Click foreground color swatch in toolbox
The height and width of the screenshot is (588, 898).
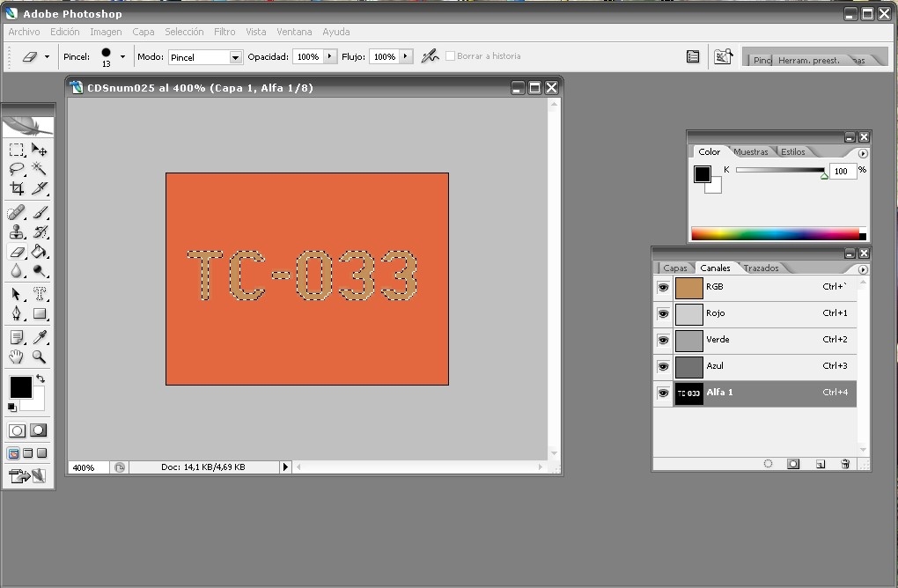tap(20, 387)
